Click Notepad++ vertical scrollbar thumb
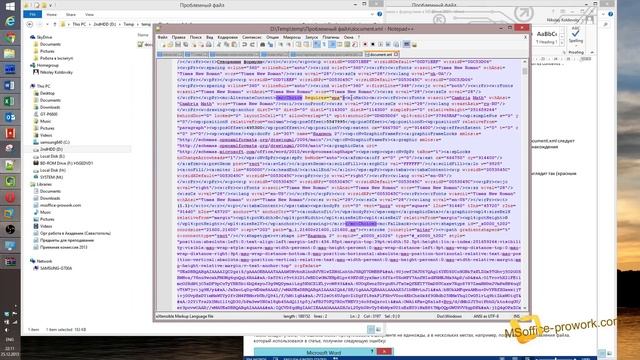 [x=524, y=71]
